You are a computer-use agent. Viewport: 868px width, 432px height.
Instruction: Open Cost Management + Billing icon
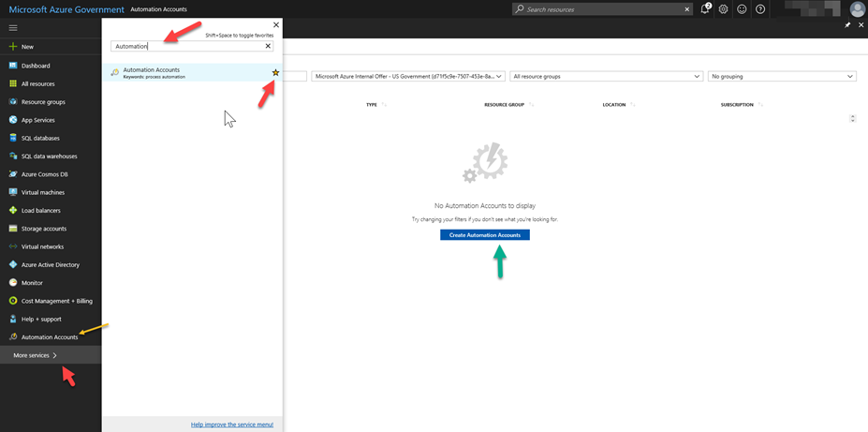(x=13, y=301)
